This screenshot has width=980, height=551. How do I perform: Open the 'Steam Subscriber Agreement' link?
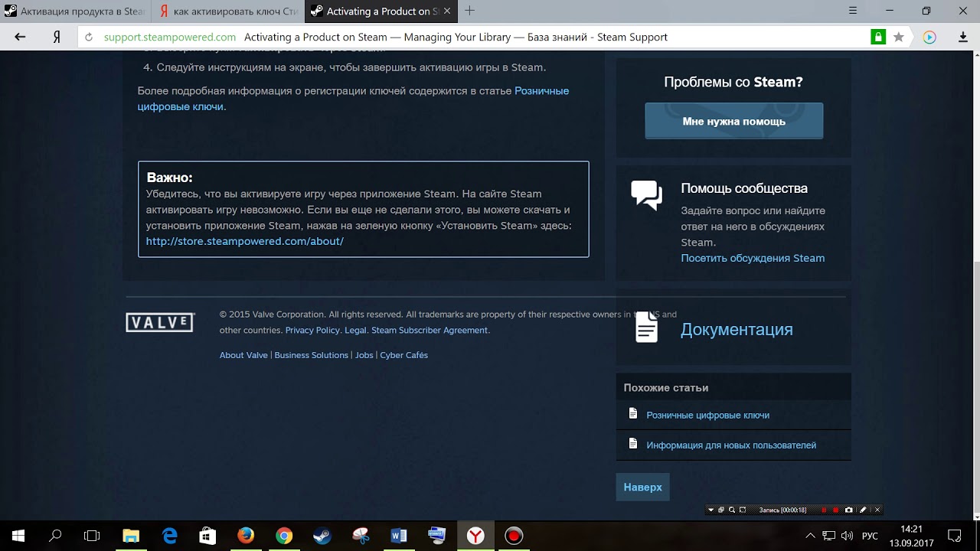(x=430, y=330)
